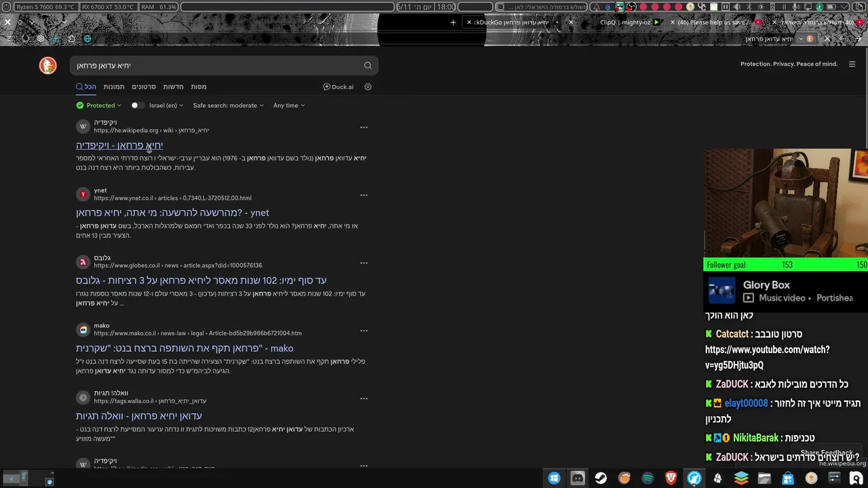The width and height of the screenshot is (868, 488).
Task: Open Spotify from the taskbar
Action: tap(648, 479)
